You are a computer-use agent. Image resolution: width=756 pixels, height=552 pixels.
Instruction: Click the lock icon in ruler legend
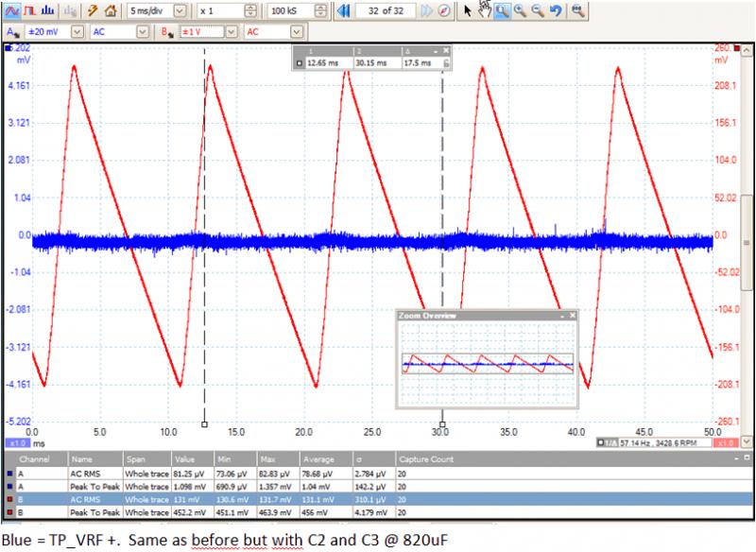tap(446, 63)
